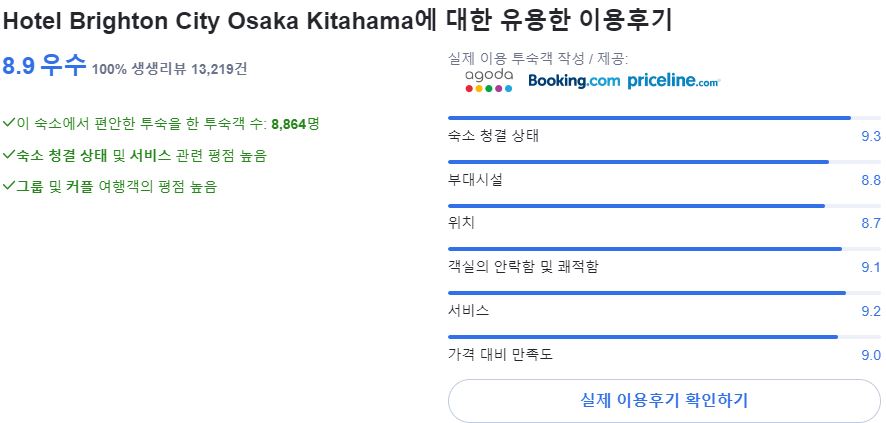Click the Agoda logo

click(489, 80)
